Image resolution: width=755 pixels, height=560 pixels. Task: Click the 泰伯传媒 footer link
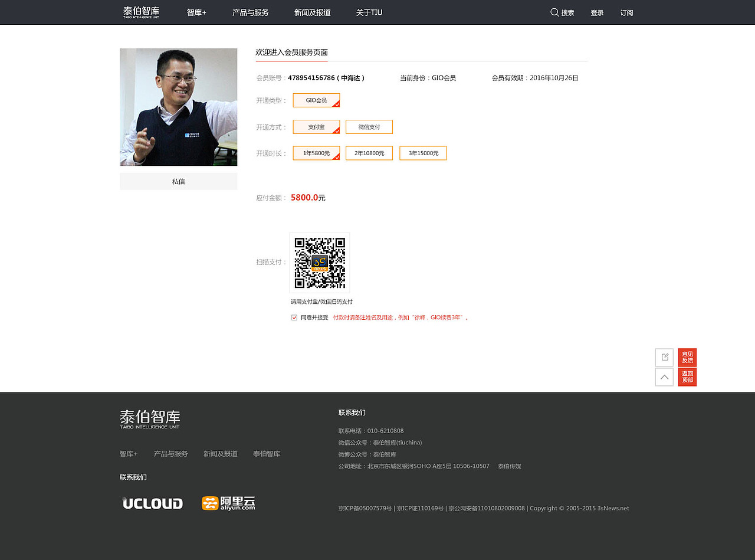pos(510,466)
